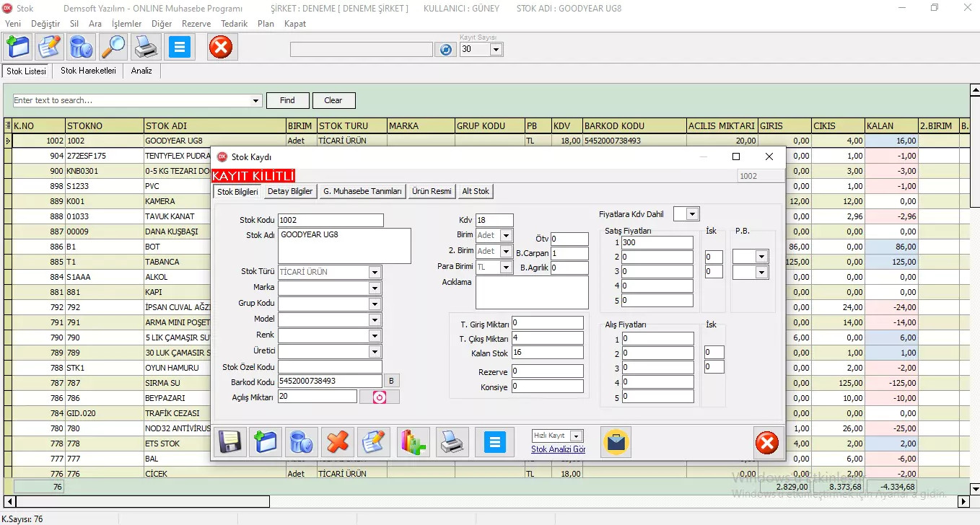Click the red X cancel icon in Stok Kaydı
The image size is (980, 525).
[337, 442]
